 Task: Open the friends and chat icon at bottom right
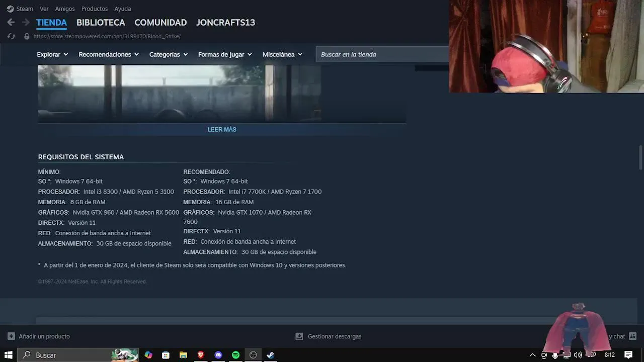point(633,336)
